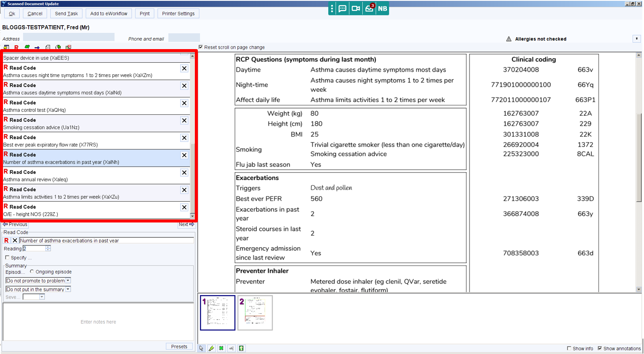Expand the Do not put in the summary dropdown

[x=38, y=289]
